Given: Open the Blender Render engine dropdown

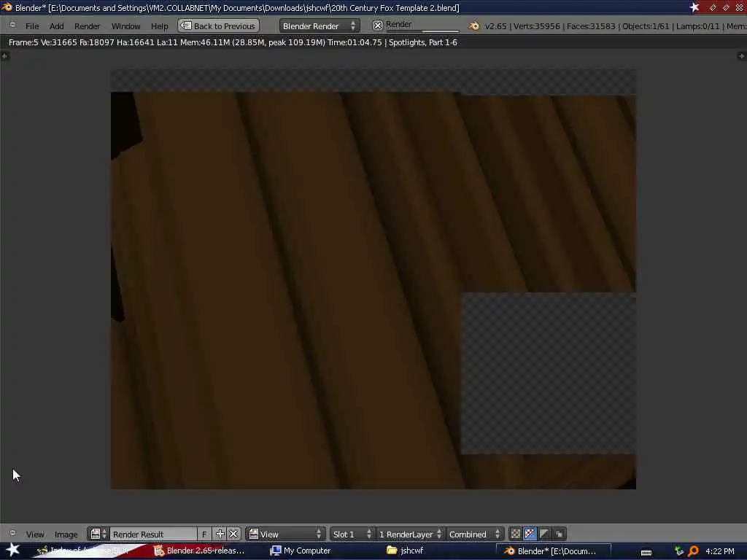Looking at the screenshot, I should tap(320, 26).
